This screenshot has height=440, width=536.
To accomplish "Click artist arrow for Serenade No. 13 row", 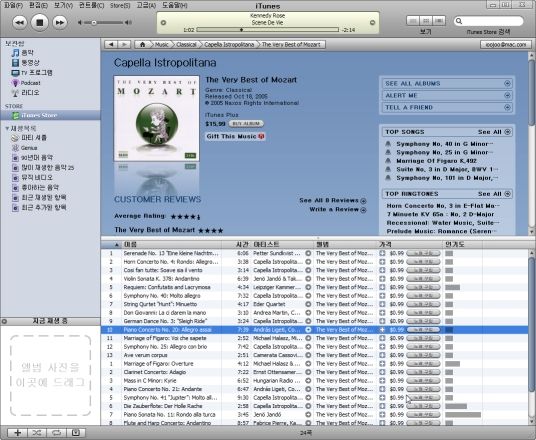I will pyautogui.click(x=308, y=253).
